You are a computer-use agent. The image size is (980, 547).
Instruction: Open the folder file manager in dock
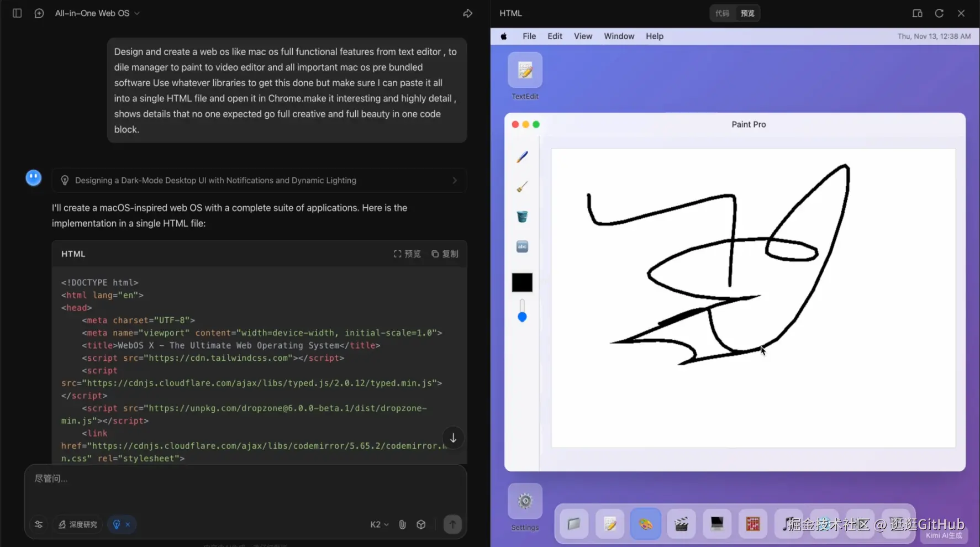(x=574, y=524)
